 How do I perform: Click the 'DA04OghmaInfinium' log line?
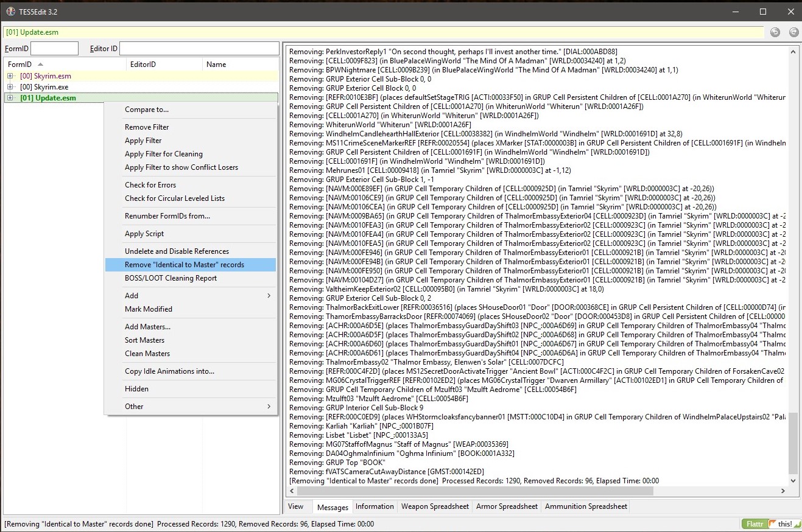(x=401, y=453)
